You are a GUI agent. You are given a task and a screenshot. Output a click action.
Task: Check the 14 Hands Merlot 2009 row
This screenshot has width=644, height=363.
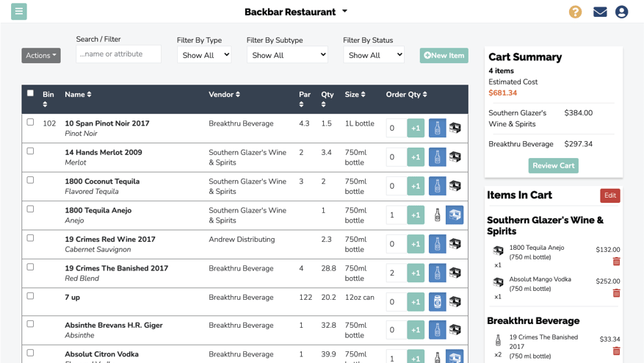point(30,151)
